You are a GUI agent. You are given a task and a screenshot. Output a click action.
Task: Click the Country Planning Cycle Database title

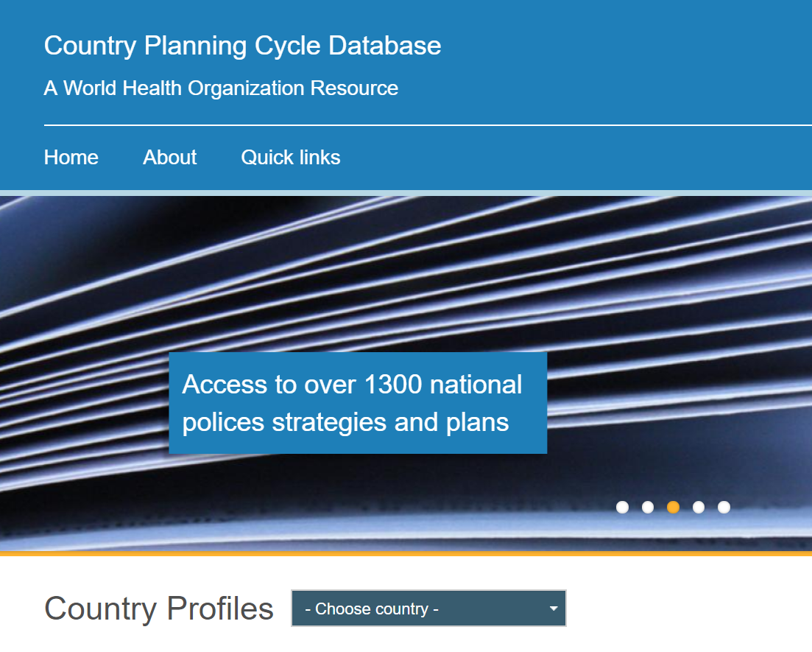[x=242, y=45]
